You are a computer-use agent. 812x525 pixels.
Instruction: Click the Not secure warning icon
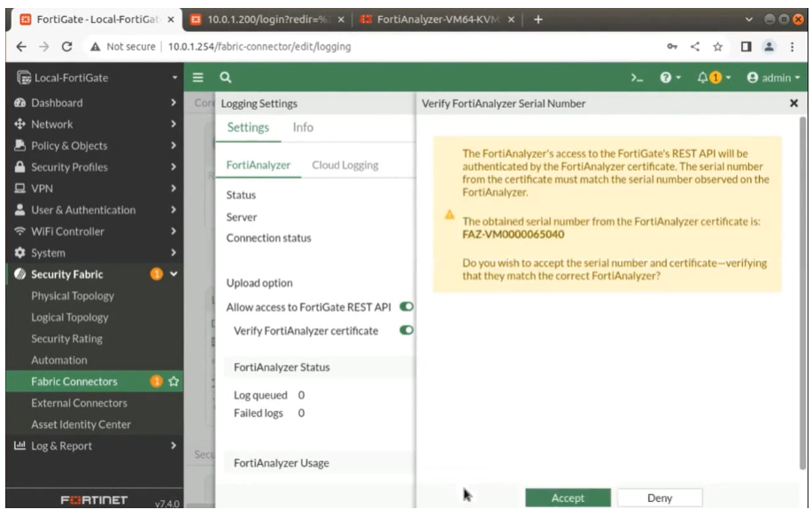(x=96, y=47)
